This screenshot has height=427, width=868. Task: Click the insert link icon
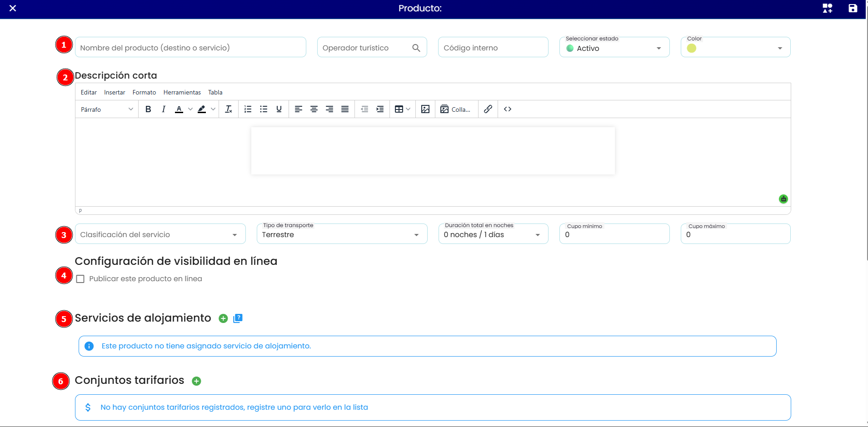pyautogui.click(x=488, y=109)
